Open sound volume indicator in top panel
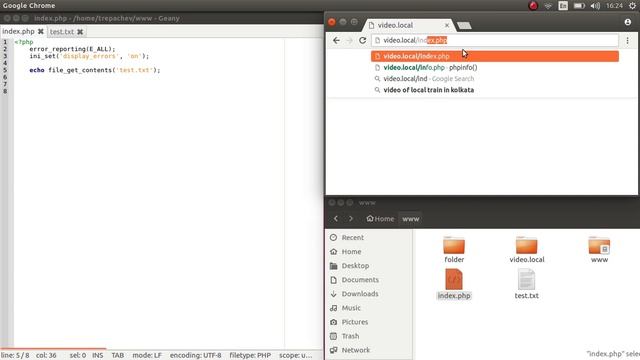The height and width of the screenshot is (360, 640). tap(596, 6)
